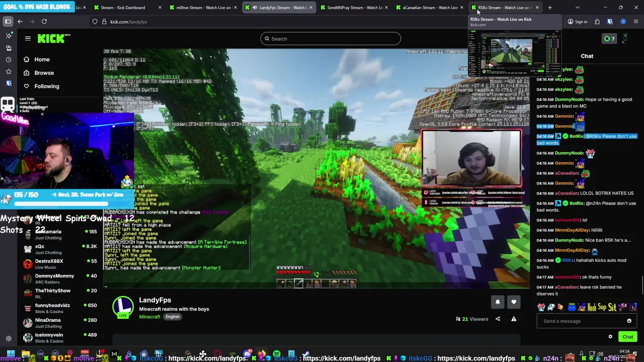Image resolution: width=644 pixels, height=362 pixels.
Task: Click the LandyFps channel avatar
Action: pos(123,307)
